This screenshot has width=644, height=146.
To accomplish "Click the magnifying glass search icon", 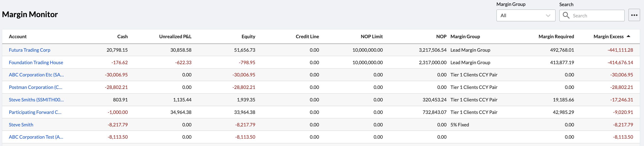I will tap(566, 15).
